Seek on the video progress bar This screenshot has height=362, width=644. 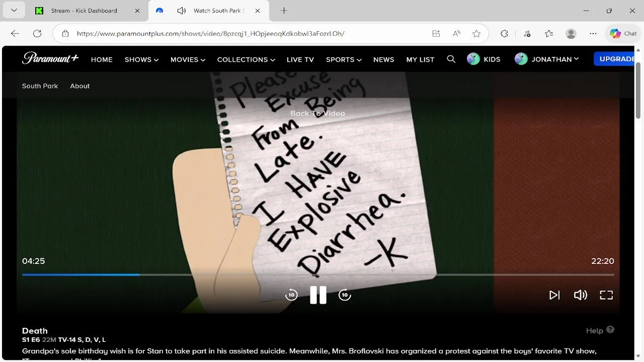[318, 275]
